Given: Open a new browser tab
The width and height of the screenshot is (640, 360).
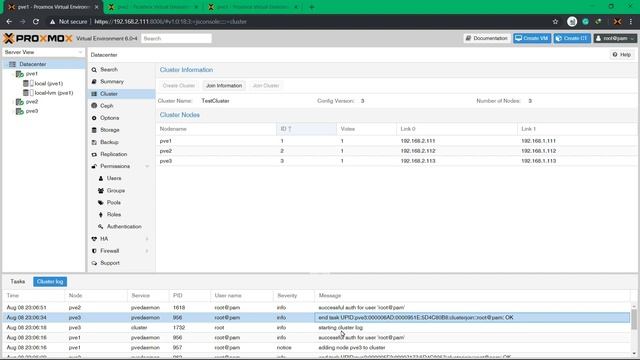Looking at the screenshot, I should point(311,7).
